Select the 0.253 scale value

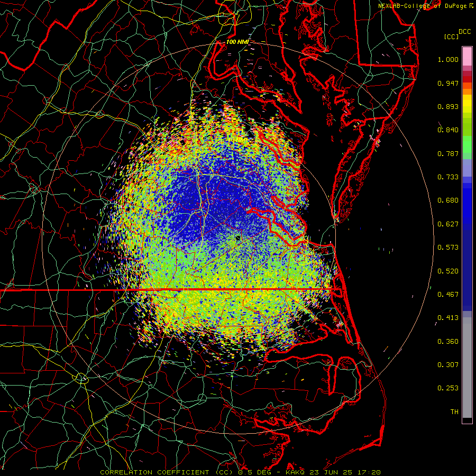pyautogui.click(x=448, y=388)
